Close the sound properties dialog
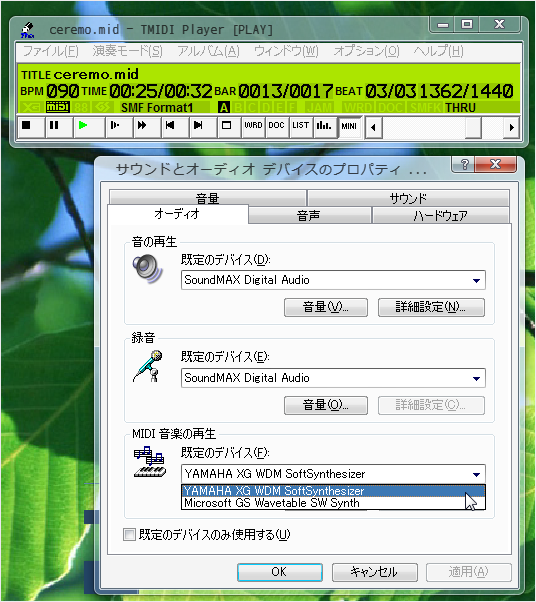 pyautogui.click(x=495, y=164)
